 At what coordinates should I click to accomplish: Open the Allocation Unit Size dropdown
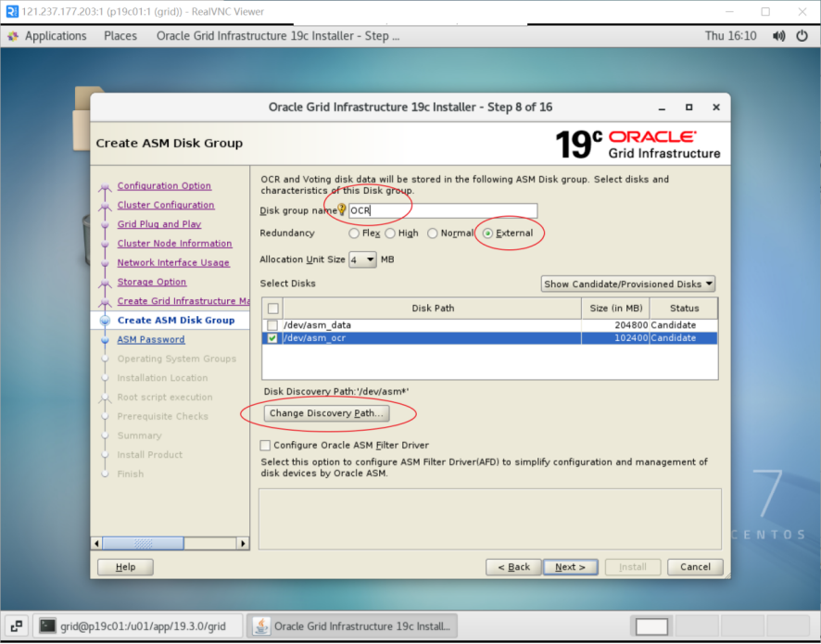tap(362, 259)
